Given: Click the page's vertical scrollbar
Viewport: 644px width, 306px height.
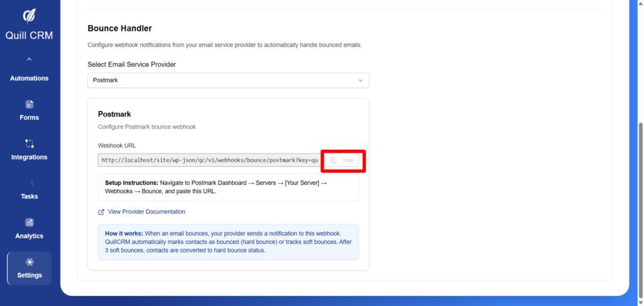Looking at the screenshot, I should 640,189.
